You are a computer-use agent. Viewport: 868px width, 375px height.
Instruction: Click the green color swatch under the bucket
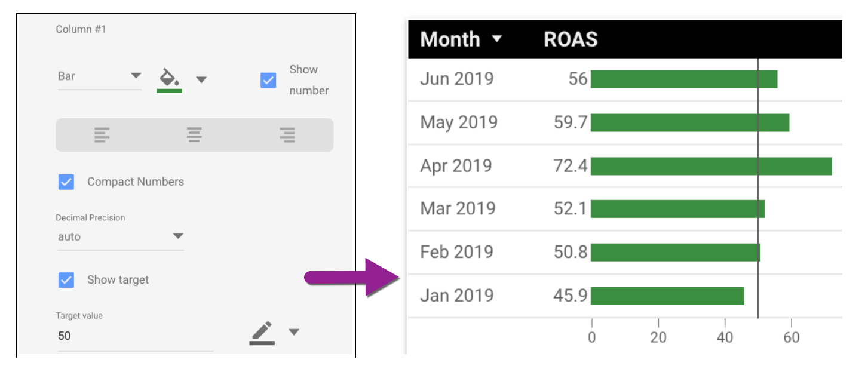click(169, 91)
